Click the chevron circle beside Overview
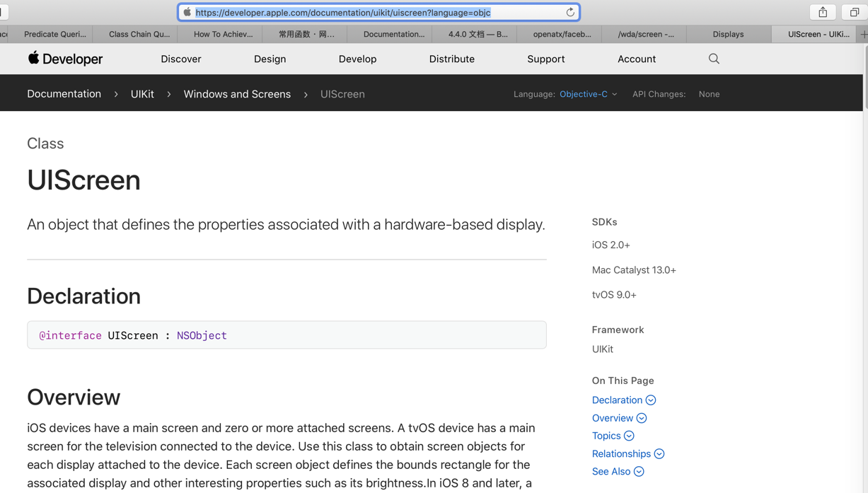868x493 pixels. coord(642,418)
